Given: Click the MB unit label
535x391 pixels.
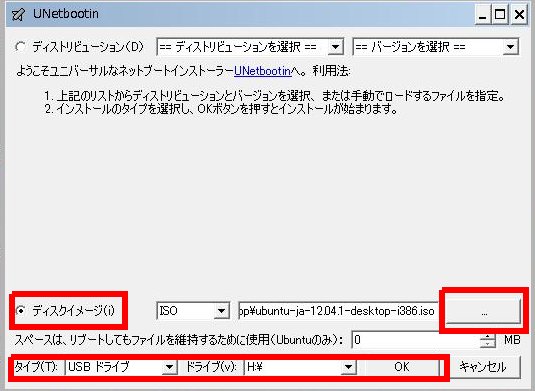Looking at the screenshot, I should coord(512,340).
